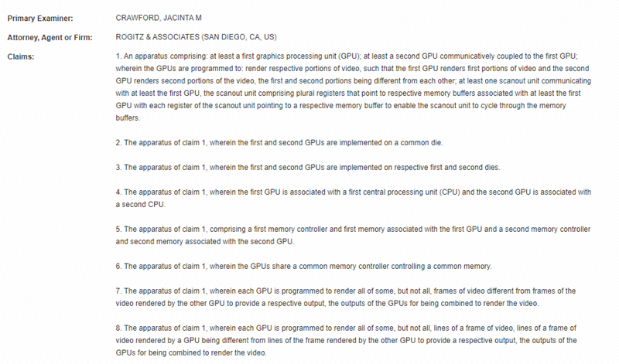This screenshot has width=619, height=364.
Task: Click claim 1 line mentioning scanout unit registers
Action: coord(348,94)
